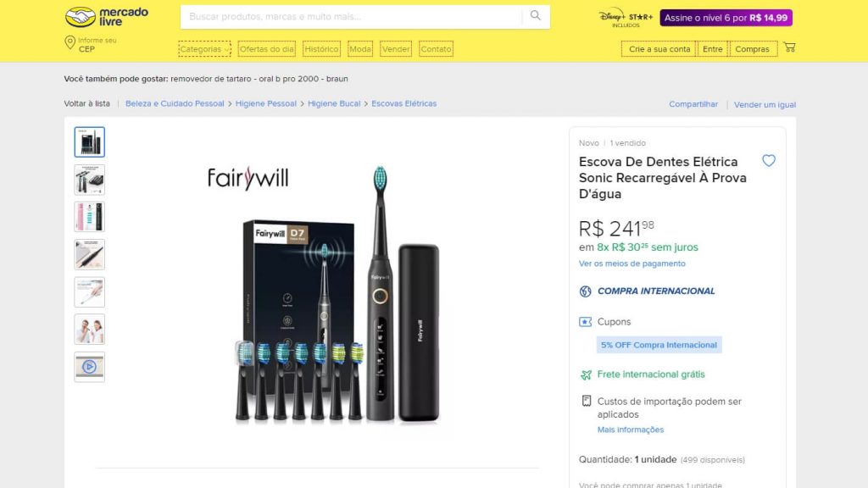Click Mais informações about import costs
The height and width of the screenshot is (488, 868).
(x=631, y=430)
